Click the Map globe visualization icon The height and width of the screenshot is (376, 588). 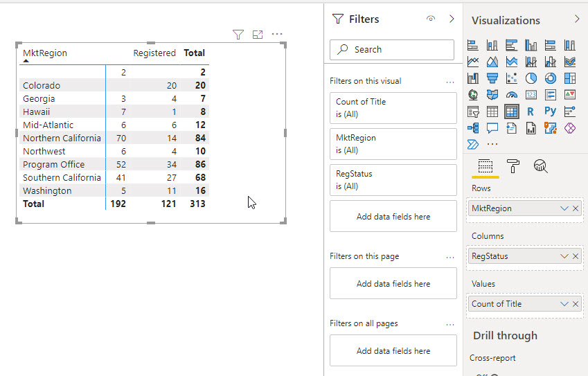[x=473, y=95]
